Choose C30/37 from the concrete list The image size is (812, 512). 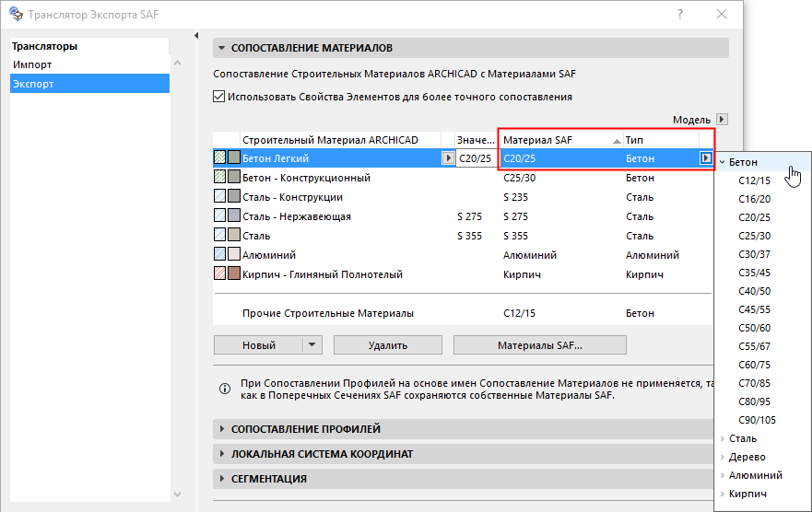click(754, 254)
